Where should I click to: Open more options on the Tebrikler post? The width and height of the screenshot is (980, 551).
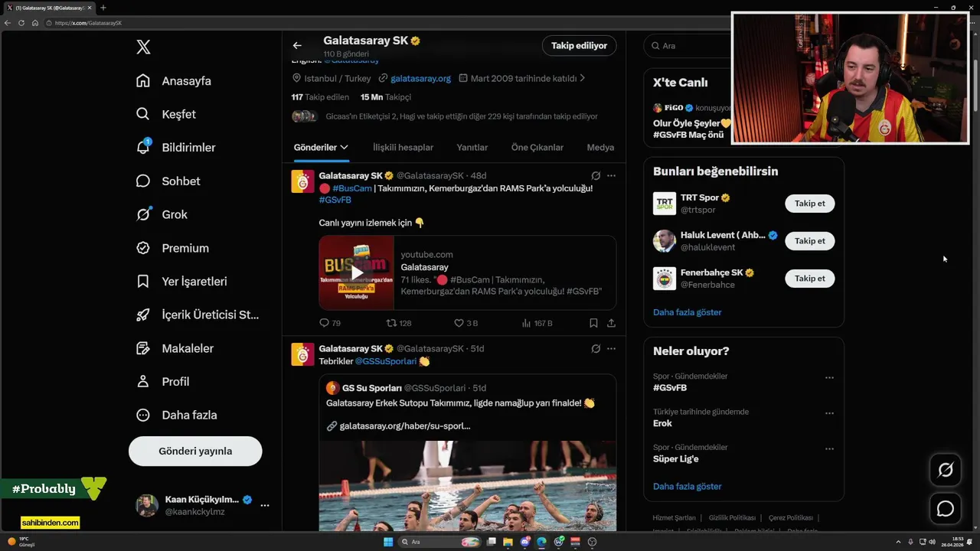click(x=611, y=349)
